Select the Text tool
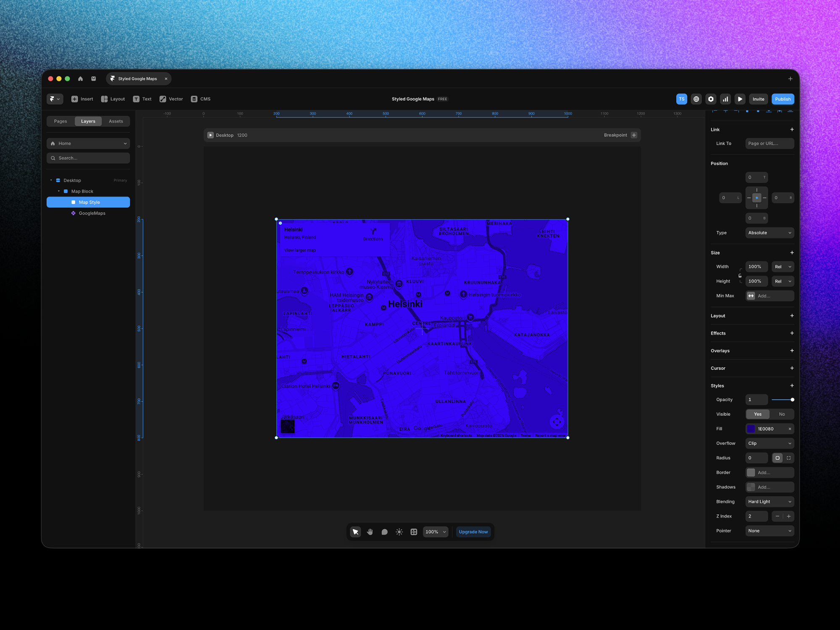840x630 pixels. tap(142, 99)
